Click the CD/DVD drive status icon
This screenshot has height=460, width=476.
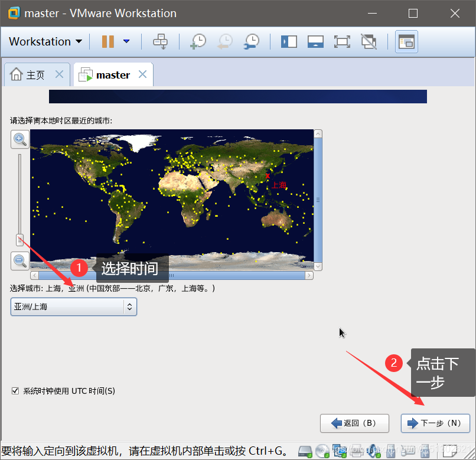(x=322, y=451)
